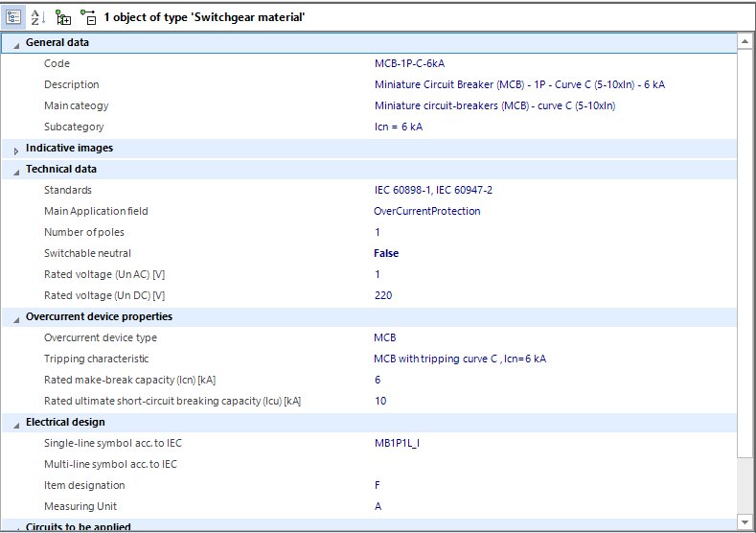Select the Description property label
This screenshot has width=756, height=533.
click(x=71, y=84)
